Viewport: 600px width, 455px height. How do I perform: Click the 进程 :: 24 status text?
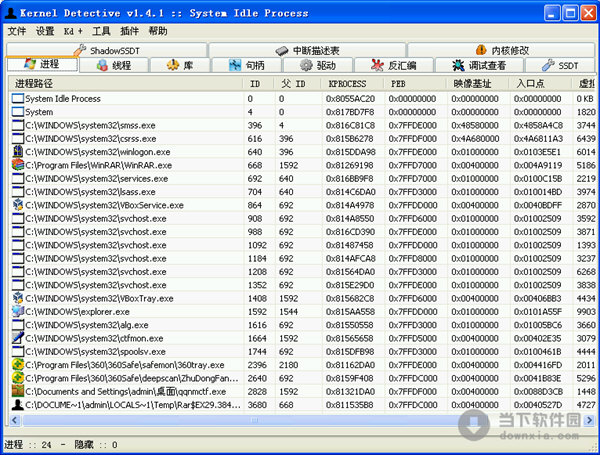(28, 445)
